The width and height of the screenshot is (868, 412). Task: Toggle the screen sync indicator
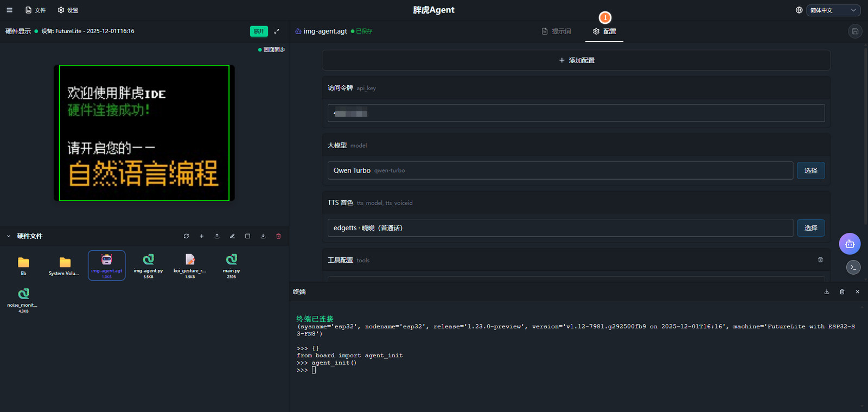click(x=272, y=49)
